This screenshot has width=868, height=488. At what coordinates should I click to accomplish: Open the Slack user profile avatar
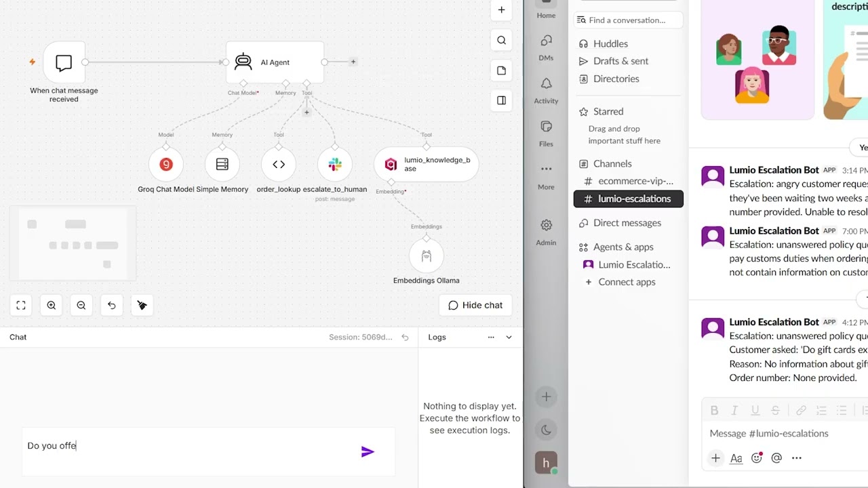coord(546,463)
